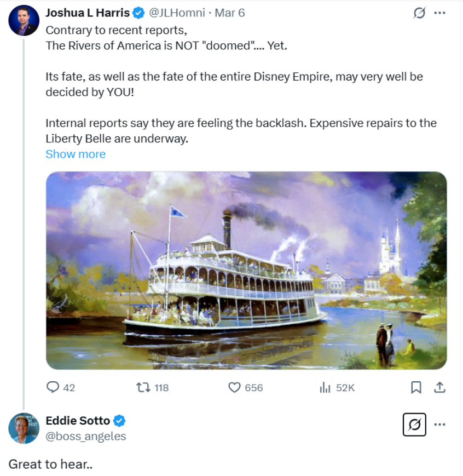The height and width of the screenshot is (476, 463).
Task: Open more options for Eddie Sotto's reply
Action: 439,425
